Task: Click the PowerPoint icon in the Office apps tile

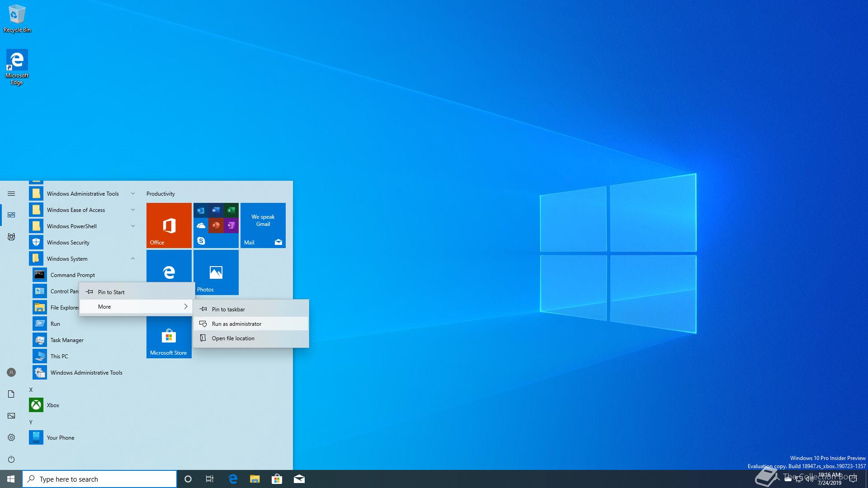Action: pyautogui.click(x=216, y=225)
